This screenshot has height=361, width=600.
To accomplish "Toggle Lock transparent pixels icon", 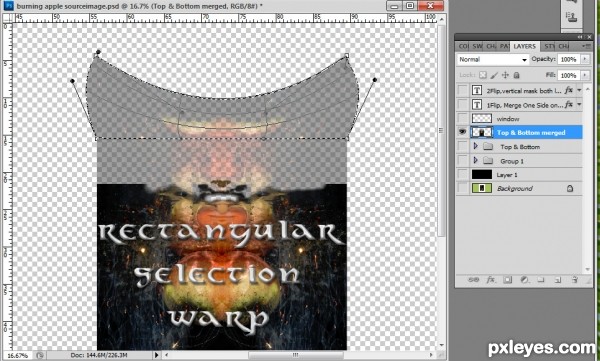I will [483, 75].
